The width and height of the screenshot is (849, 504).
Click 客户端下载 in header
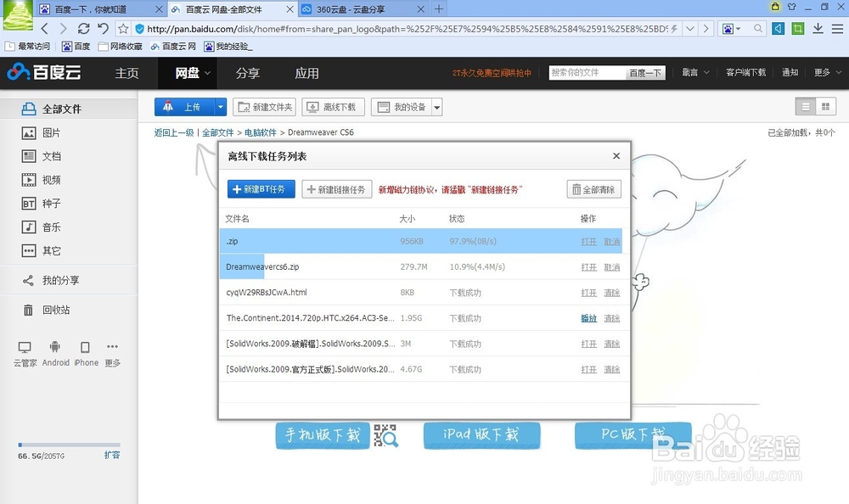click(745, 72)
